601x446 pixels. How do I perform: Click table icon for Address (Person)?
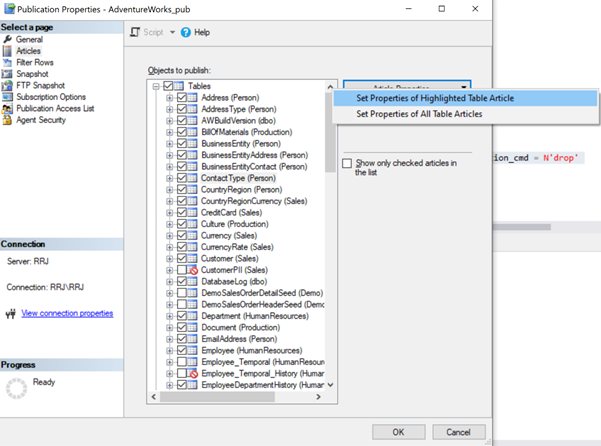(192, 98)
